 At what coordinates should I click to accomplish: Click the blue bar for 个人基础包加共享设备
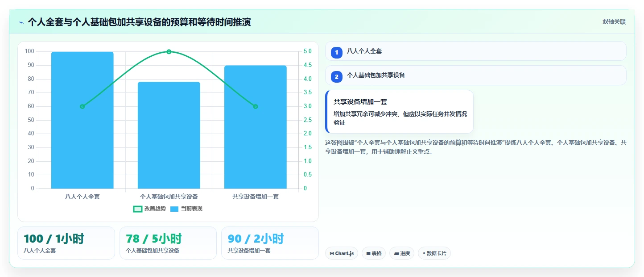169,135
